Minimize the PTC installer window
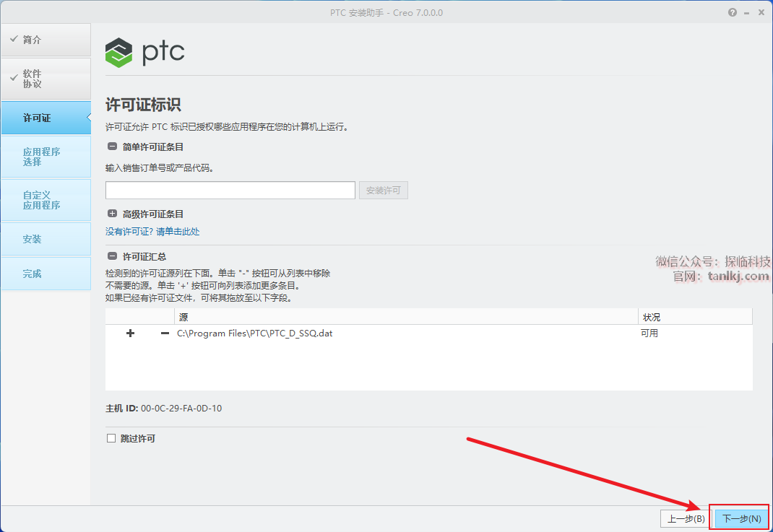This screenshot has height=532, width=773. click(x=747, y=13)
